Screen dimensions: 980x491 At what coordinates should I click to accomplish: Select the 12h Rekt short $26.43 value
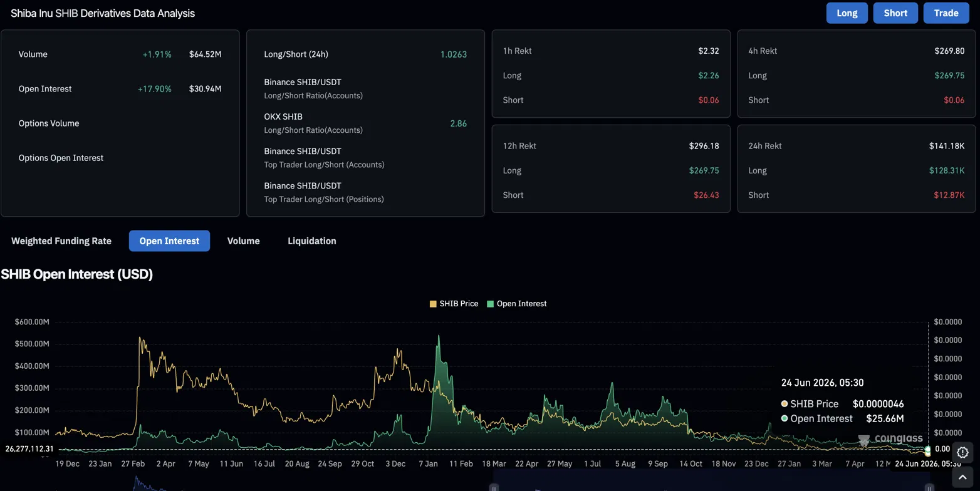coord(706,195)
